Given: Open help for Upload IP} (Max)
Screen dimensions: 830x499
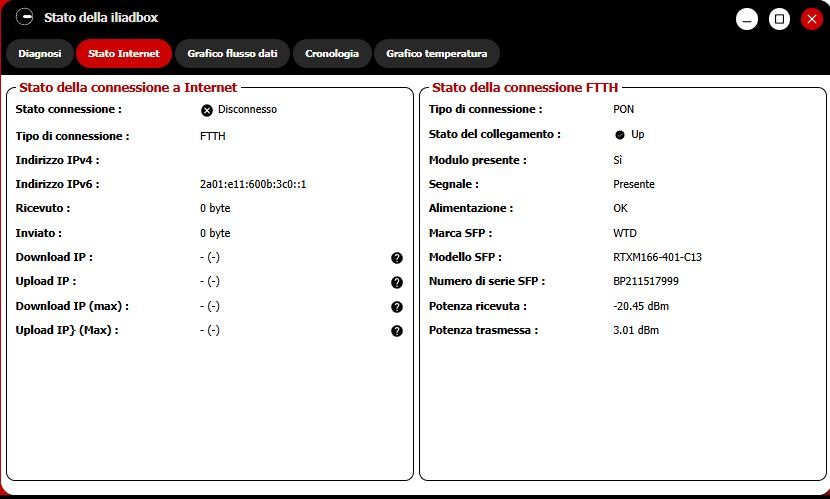Looking at the screenshot, I should tap(396, 331).
